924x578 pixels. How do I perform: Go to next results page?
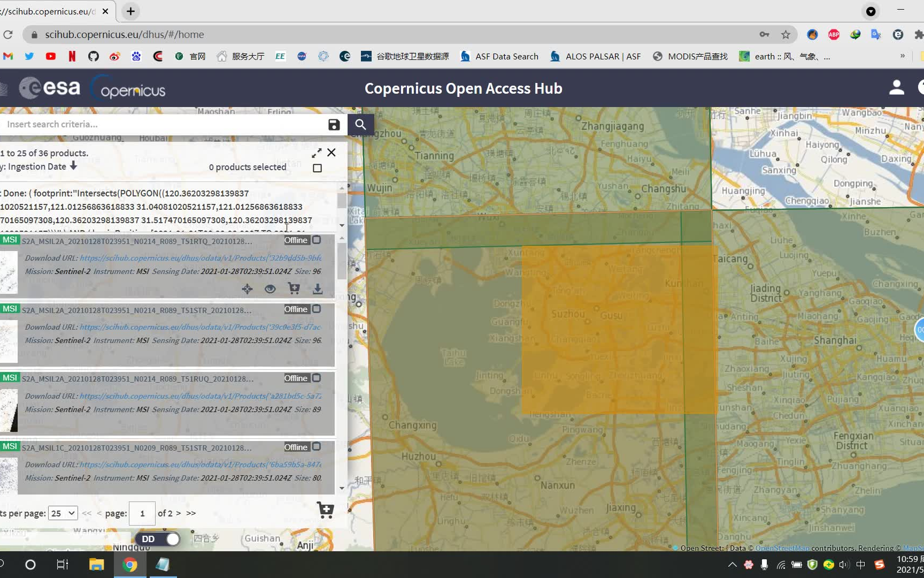coord(178,513)
